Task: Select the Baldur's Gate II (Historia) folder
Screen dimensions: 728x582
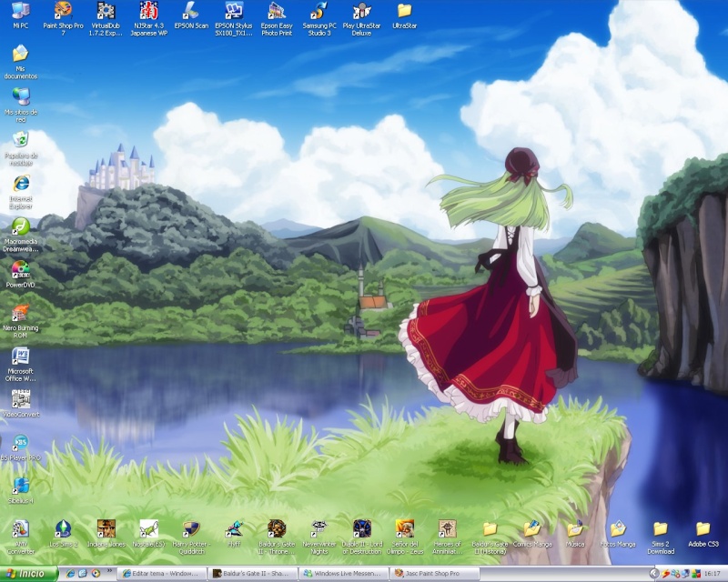Action: 490,537
